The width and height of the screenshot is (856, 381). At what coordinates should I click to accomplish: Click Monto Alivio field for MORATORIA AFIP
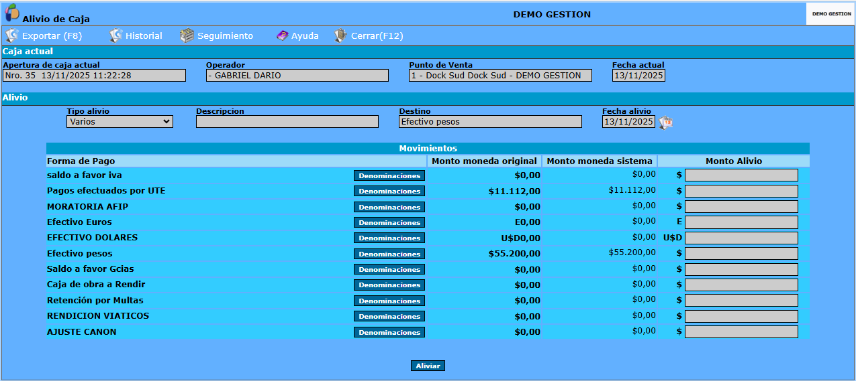(x=741, y=207)
